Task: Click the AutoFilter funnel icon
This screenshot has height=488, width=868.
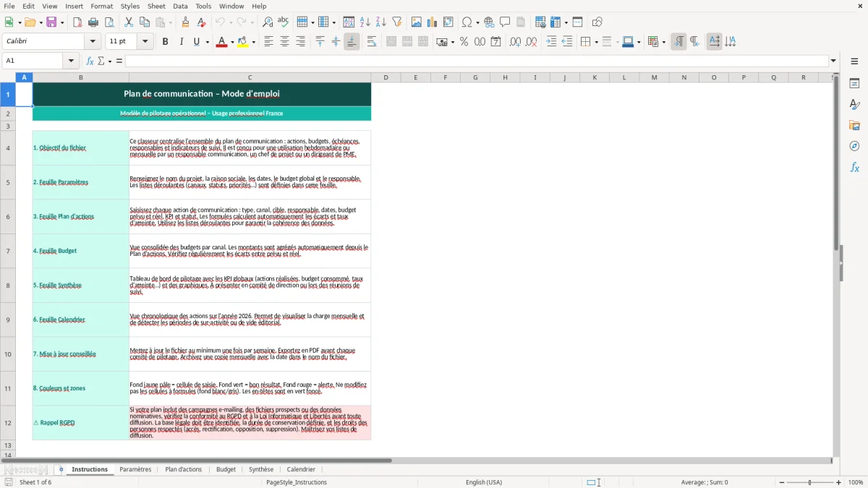Action: click(396, 22)
